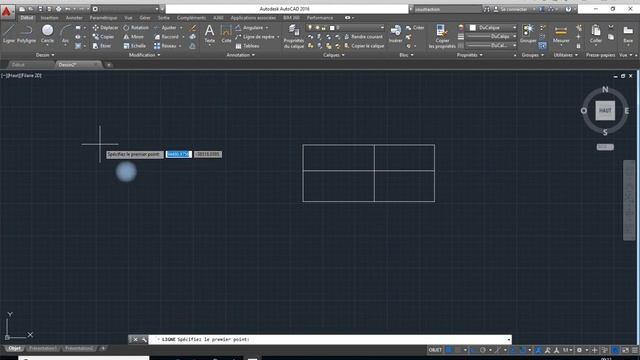Expand the Modification panel

pos(144,55)
